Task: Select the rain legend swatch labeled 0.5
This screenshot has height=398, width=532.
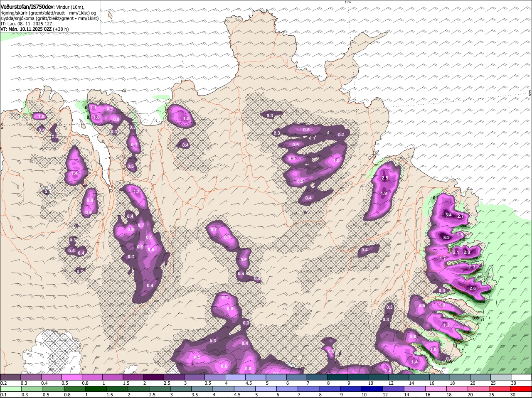Action: point(53,389)
